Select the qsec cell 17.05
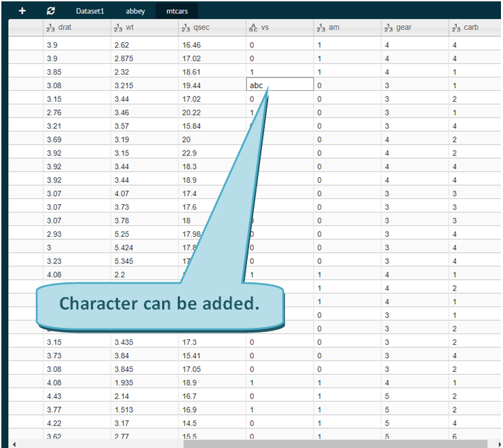503x448 pixels. [212, 369]
